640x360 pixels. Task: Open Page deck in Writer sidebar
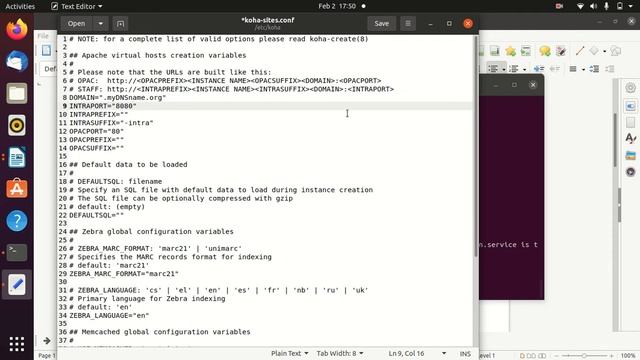tap(630, 122)
